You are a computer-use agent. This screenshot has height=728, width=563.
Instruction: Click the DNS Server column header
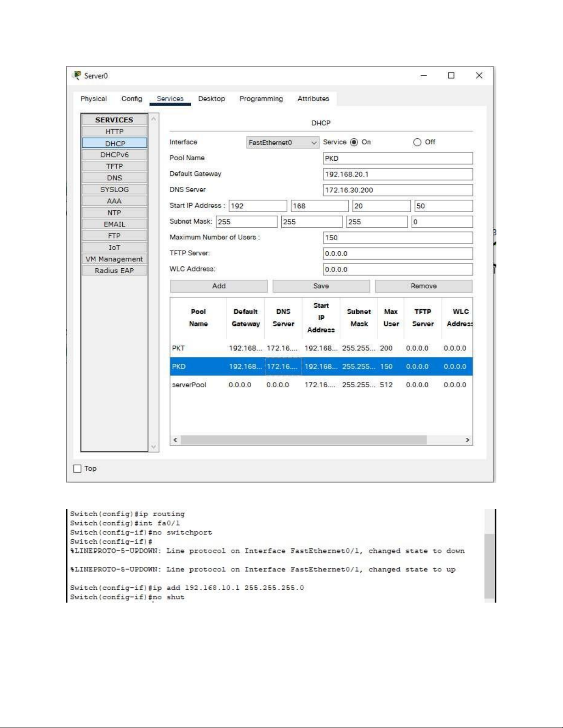point(283,318)
